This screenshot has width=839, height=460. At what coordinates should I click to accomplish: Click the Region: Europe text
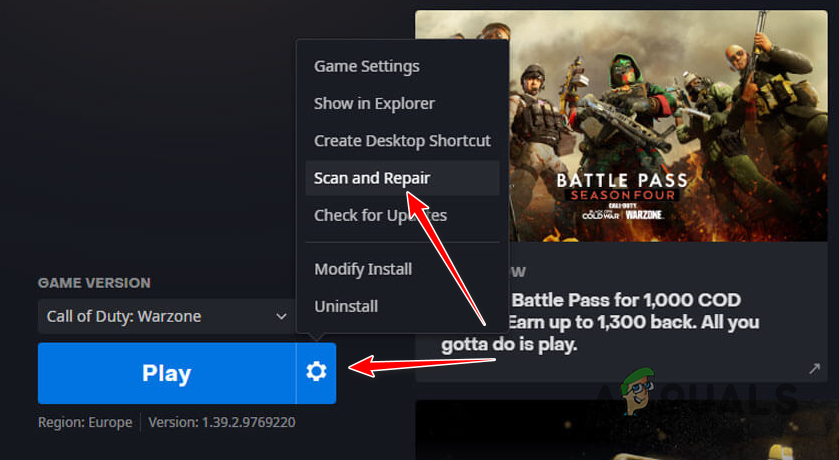click(85, 423)
